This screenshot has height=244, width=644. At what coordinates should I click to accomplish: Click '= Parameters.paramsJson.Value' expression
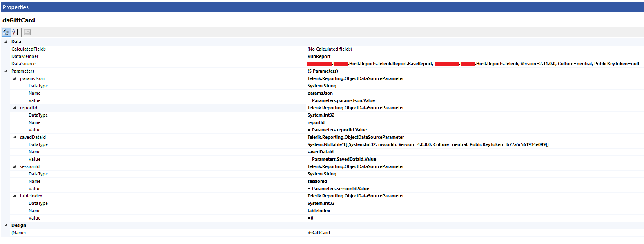pos(341,100)
